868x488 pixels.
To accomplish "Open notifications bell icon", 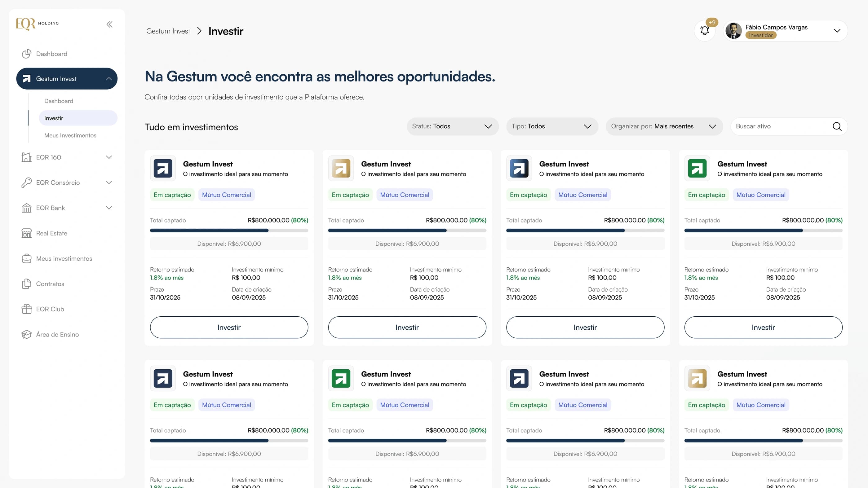I will click(x=705, y=31).
